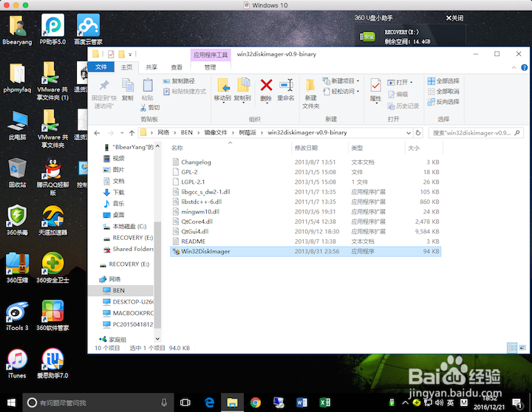Image resolution: width=532 pixels, height=412 pixels.
Task: Click navigation pane scrollbar down arrow
Action: [157, 339]
